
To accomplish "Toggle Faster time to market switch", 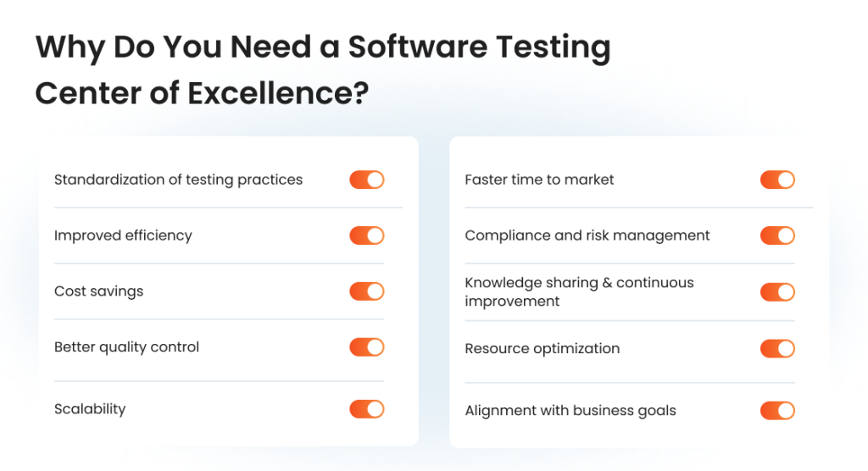I will point(777,180).
